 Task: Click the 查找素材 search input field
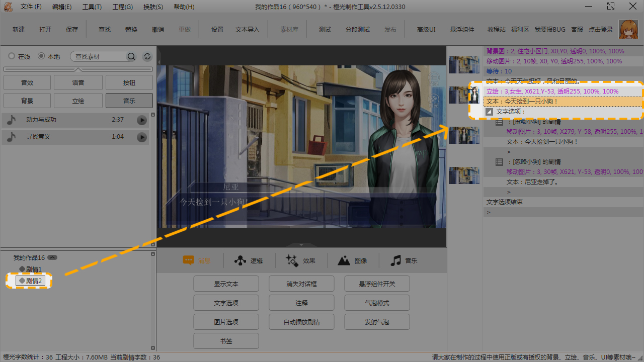(98, 57)
